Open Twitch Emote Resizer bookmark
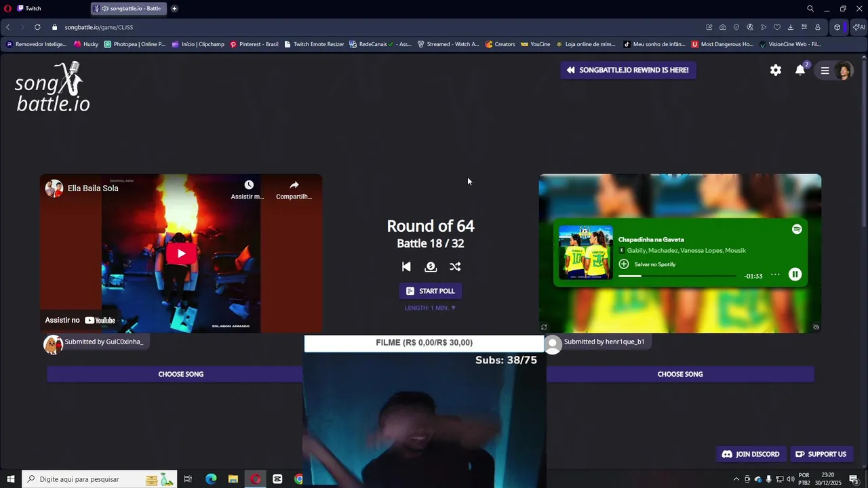 coord(314,44)
